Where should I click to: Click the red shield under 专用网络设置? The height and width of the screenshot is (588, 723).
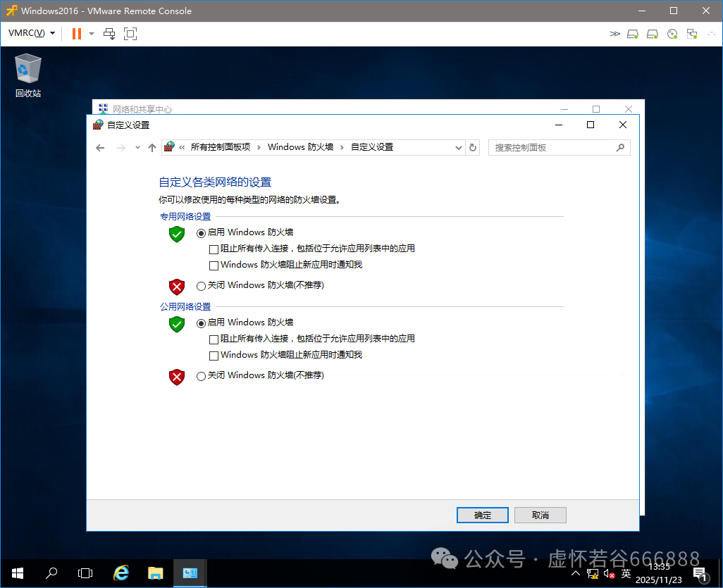(177, 287)
